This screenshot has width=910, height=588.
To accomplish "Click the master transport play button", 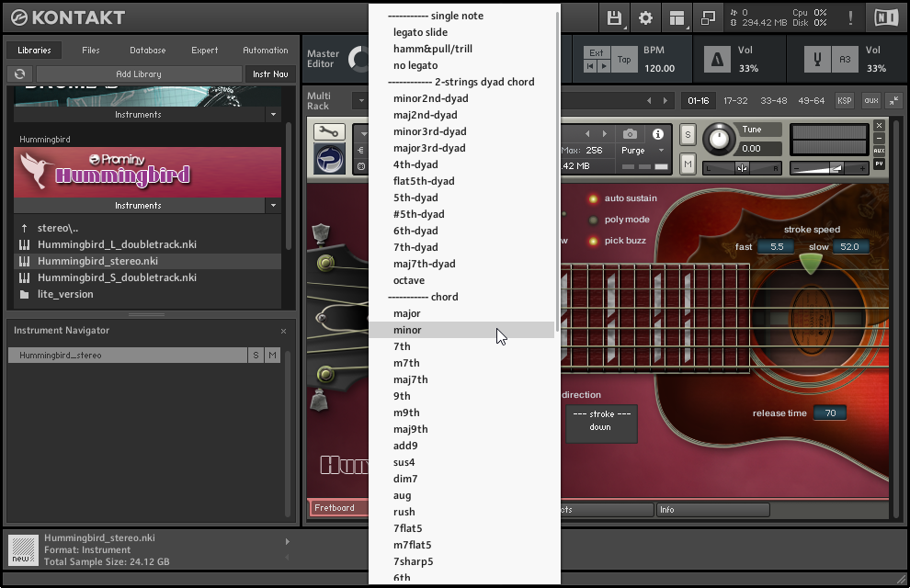I will pos(604,66).
